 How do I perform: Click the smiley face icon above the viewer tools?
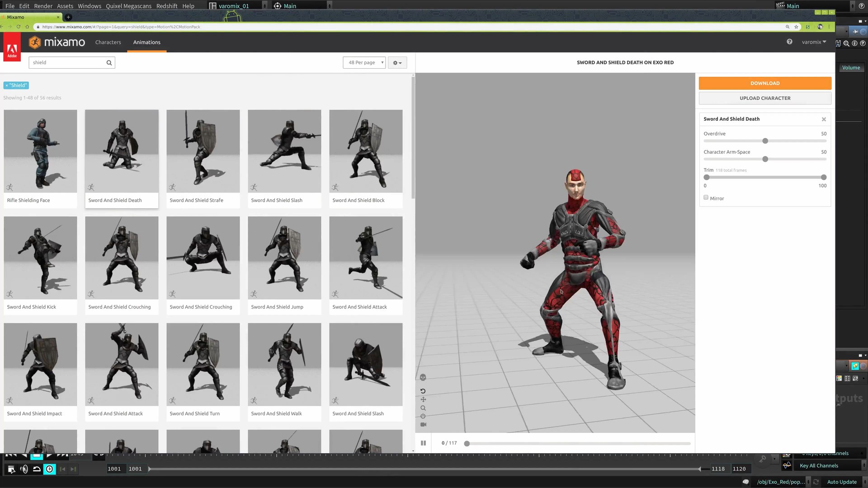click(423, 377)
